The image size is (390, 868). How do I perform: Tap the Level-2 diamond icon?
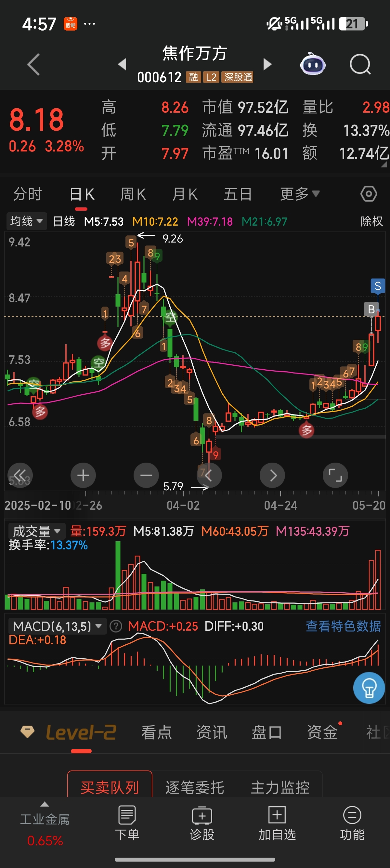click(x=28, y=732)
